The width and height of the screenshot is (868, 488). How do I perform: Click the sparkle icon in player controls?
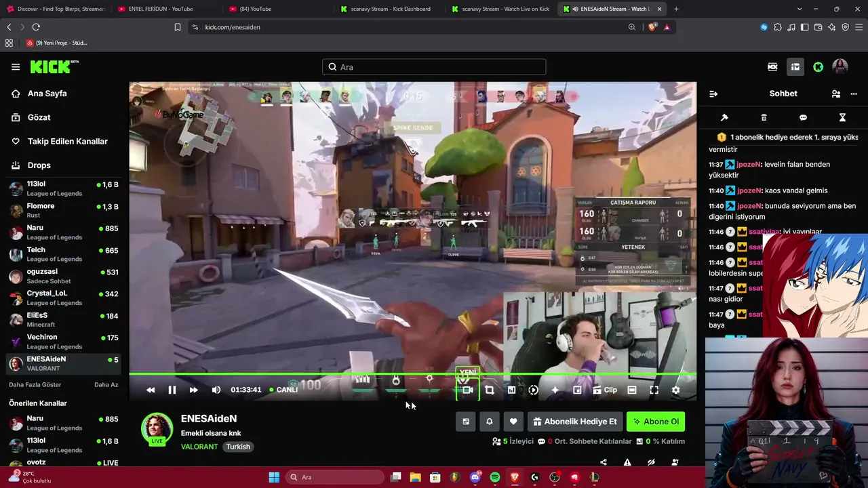[555, 390]
